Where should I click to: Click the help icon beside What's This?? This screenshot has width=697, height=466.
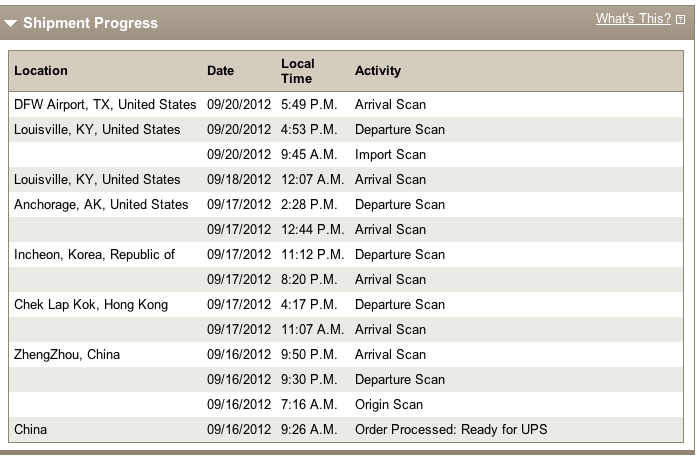click(680, 20)
